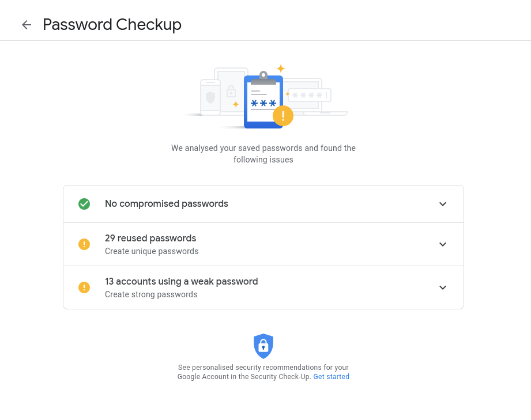Click the warning icon beside reused passwords
Screen dimensions: 531x420
(84, 244)
